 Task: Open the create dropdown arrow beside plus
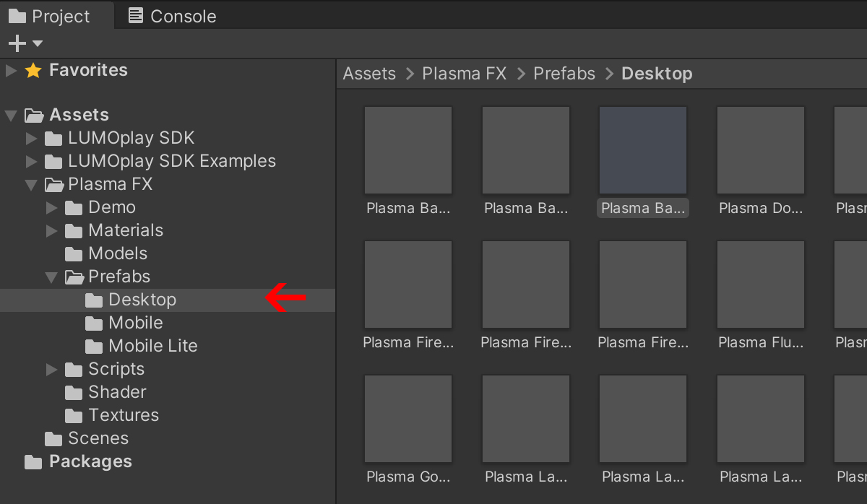[38, 44]
